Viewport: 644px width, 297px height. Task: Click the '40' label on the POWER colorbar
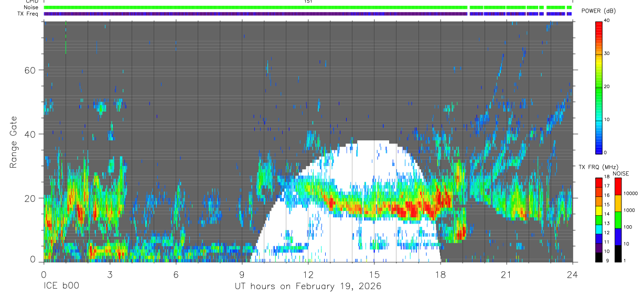607,21
